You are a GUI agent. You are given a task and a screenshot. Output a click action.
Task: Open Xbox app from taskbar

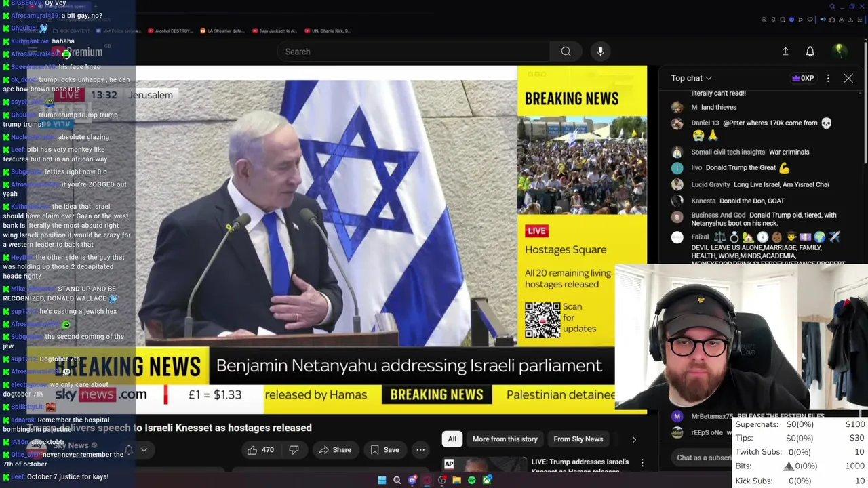(x=487, y=480)
